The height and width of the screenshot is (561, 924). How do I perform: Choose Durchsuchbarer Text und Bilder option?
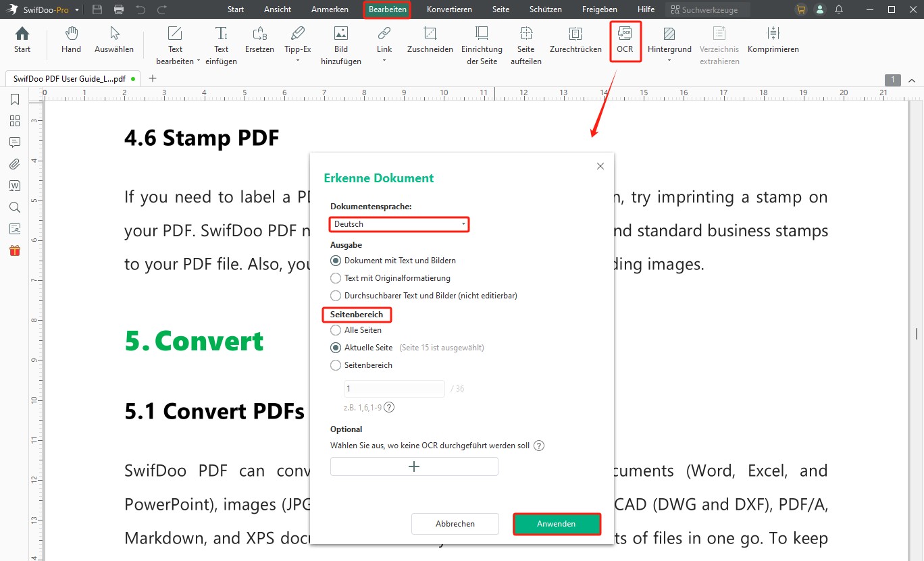point(424,296)
